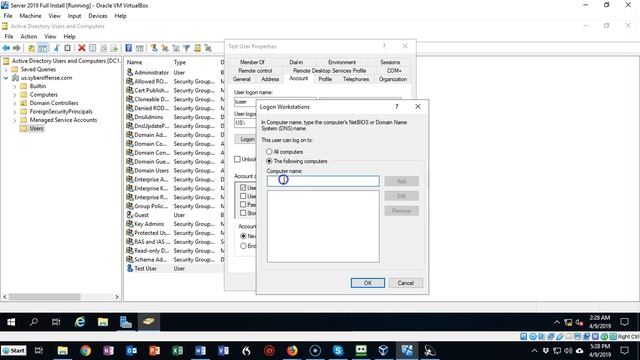Expand the Computers tree node

(15, 95)
